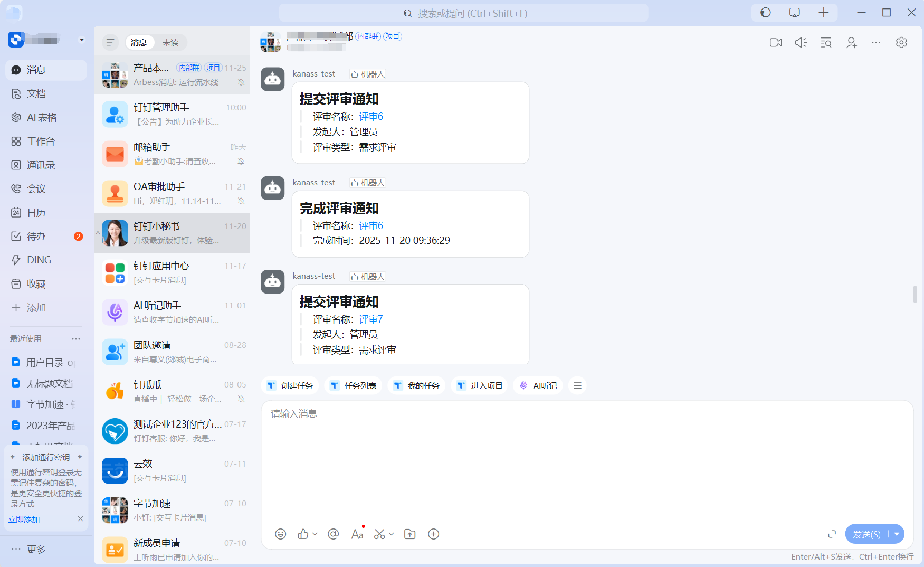
Task: Open recent doc 用户目录
Action: pos(43,362)
